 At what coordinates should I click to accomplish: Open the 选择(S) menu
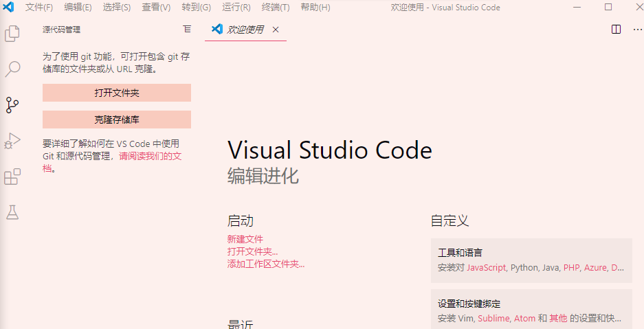(x=117, y=8)
